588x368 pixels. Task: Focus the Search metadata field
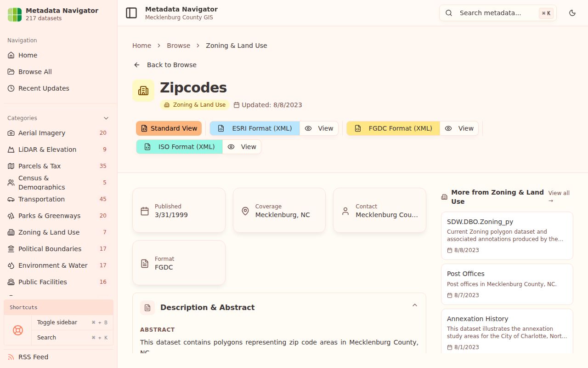click(498, 13)
